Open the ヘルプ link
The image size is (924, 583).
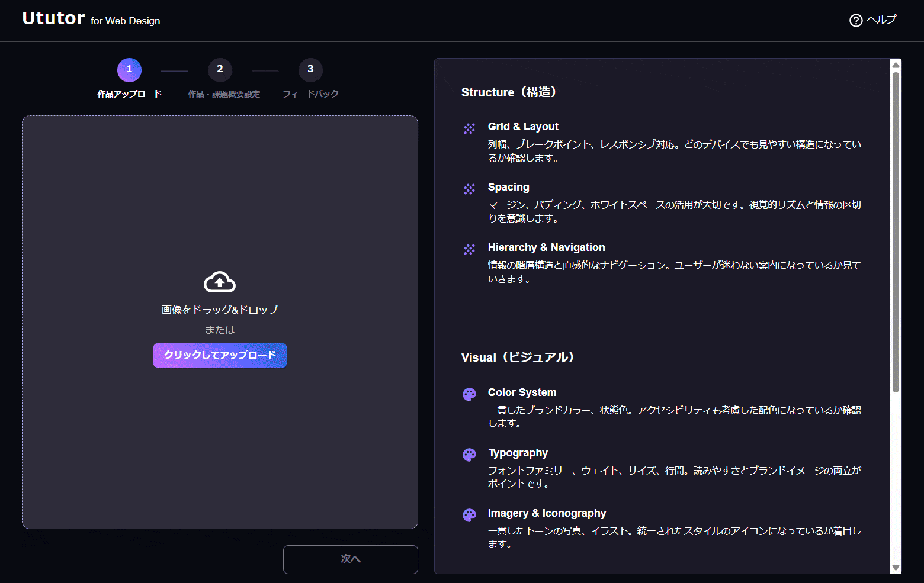pyautogui.click(x=872, y=20)
